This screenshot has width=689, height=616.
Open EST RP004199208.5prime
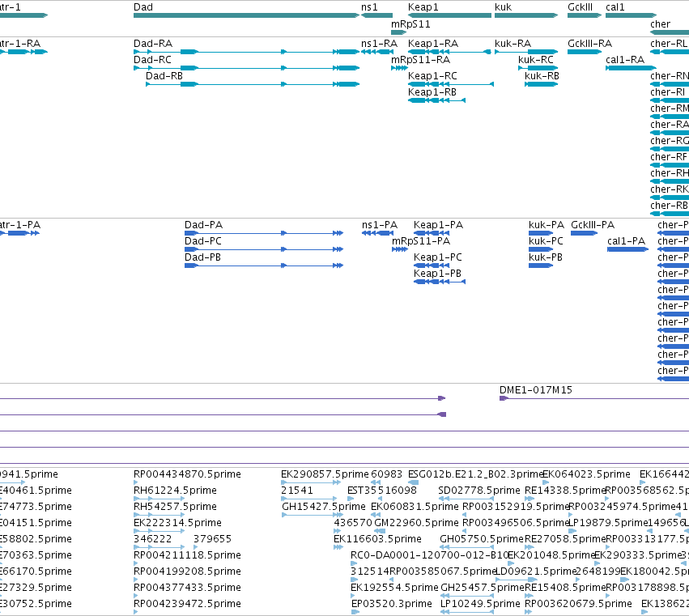click(187, 571)
